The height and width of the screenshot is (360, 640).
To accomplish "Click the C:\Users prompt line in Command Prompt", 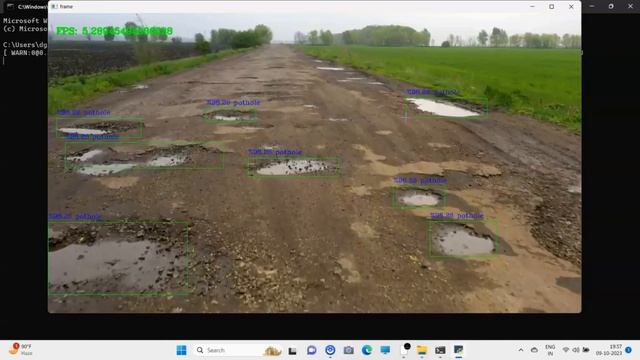I will click(25, 44).
